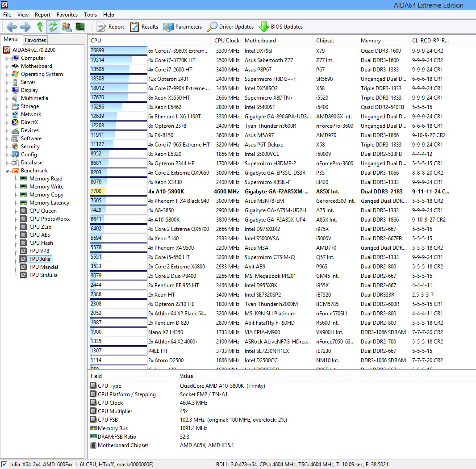This screenshot has height=469, width=476.
Task: Select the FPU VP8 benchmark icon
Action: point(23,251)
